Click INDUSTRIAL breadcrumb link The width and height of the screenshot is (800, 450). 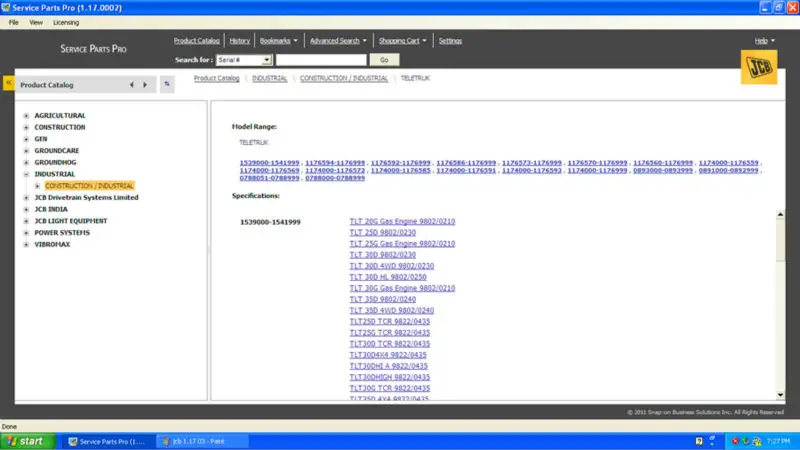[269, 78]
